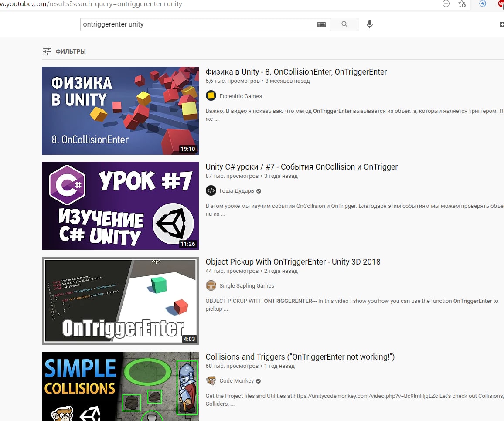Open title 'Object Pickup With OnTriggerEnter - Unity 3D 2018'

pos(293,262)
